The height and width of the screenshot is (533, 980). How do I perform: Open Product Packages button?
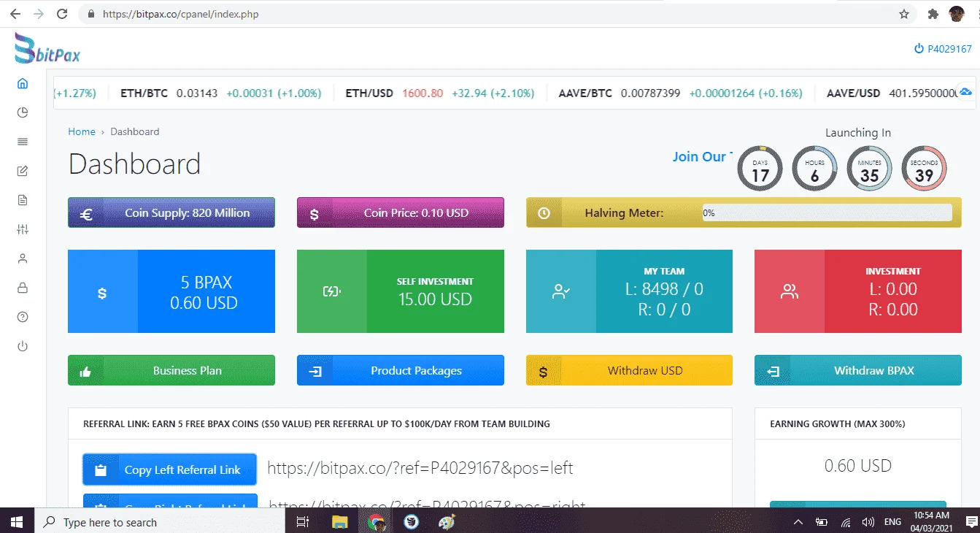pos(401,370)
